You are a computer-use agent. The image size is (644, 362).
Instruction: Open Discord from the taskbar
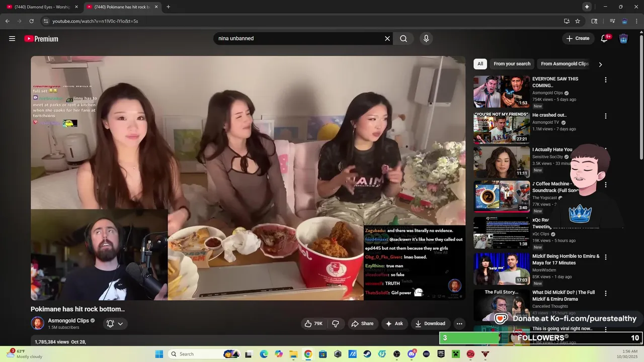click(x=412, y=354)
